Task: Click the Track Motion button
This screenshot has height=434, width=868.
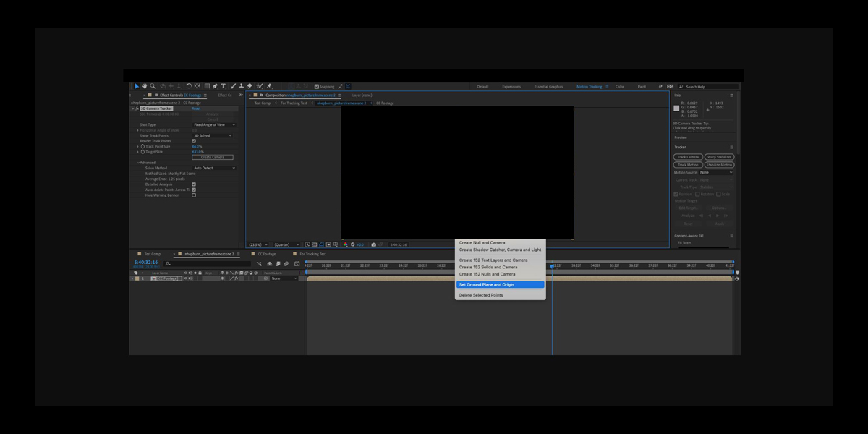Action: 688,165
